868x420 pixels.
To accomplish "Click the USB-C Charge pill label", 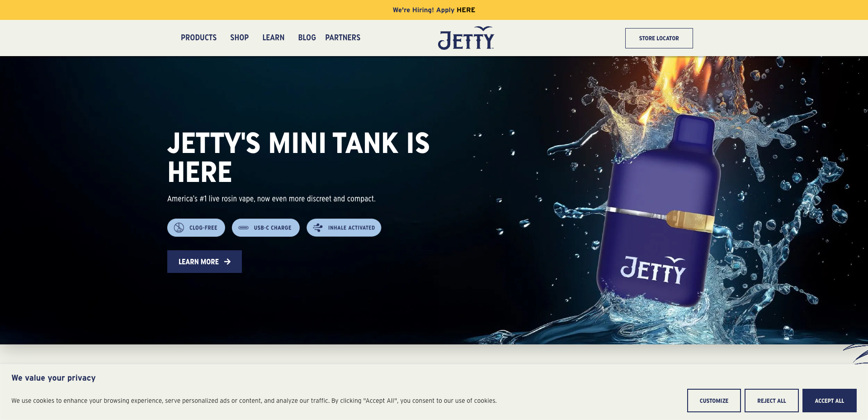I will (x=273, y=228).
